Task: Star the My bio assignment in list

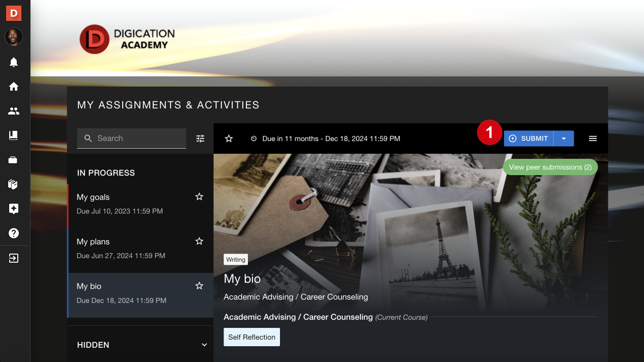Action: [x=200, y=286]
